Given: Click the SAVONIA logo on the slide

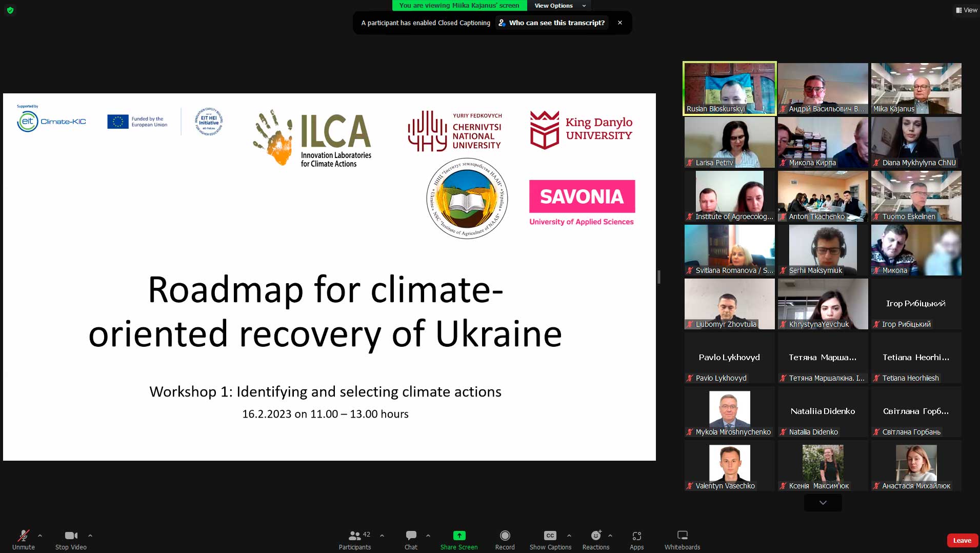Looking at the screenshot, I should (x=582, y=203).
